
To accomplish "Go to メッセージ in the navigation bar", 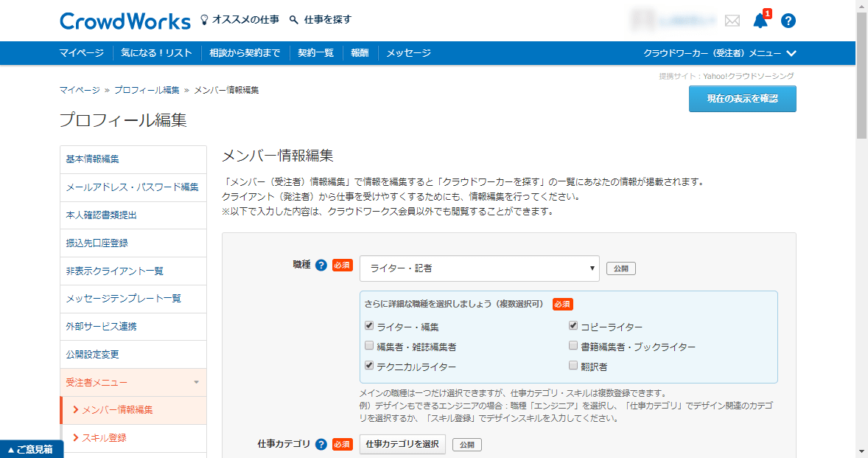I will (408, 53).
